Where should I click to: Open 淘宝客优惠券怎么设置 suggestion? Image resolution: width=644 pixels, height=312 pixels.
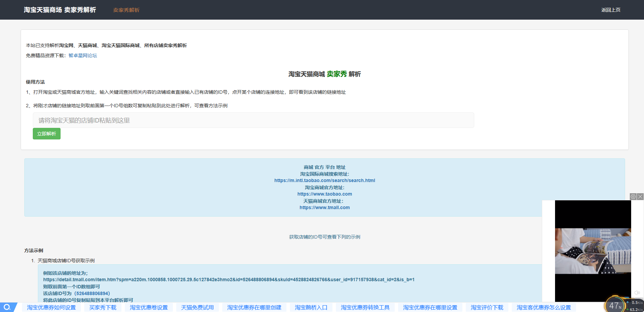point(544,307)
